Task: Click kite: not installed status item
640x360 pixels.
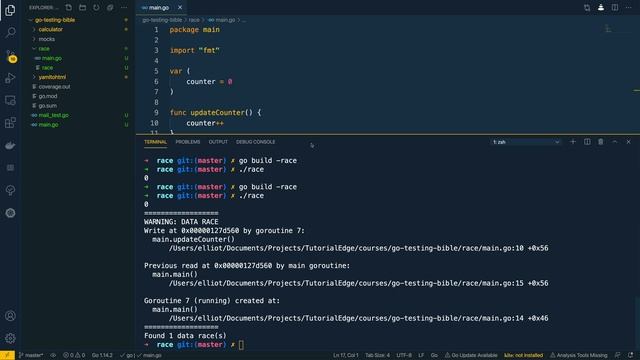Action: 524,355
